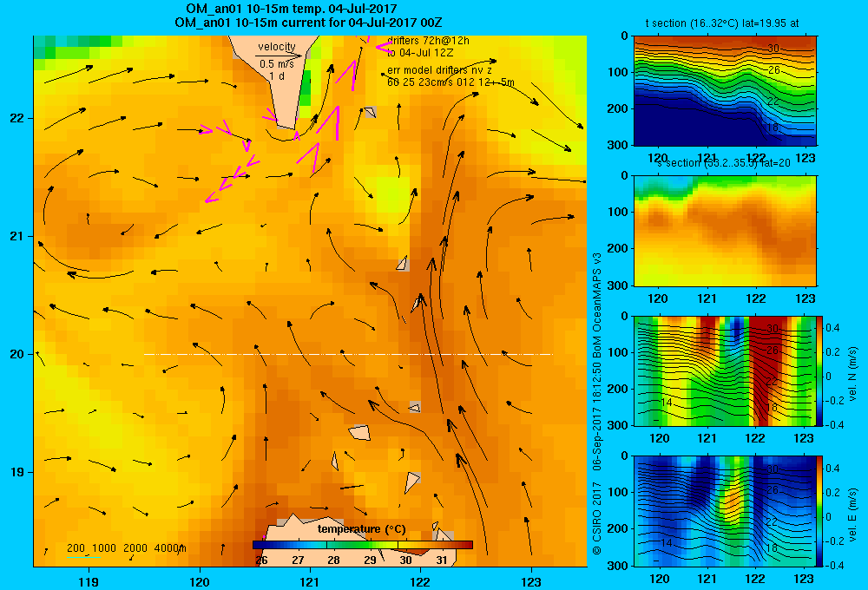Click the 'velocity' legend label

tap(277, 47)
